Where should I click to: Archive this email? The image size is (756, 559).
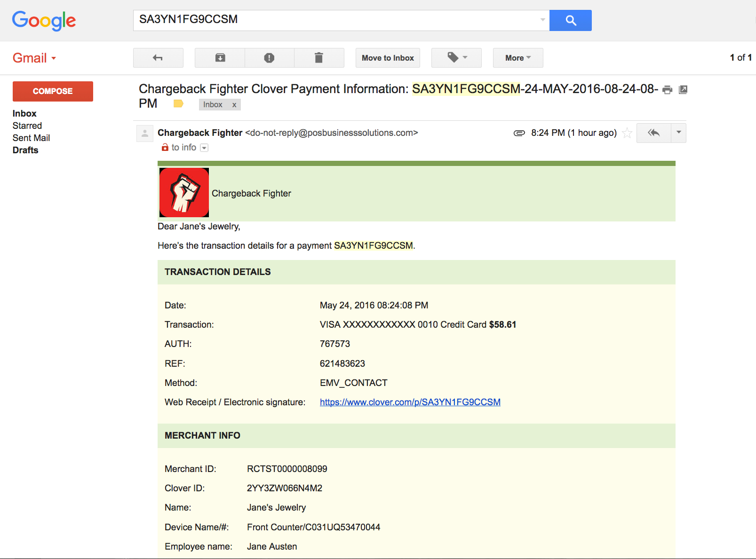click(x=220, y=58)
